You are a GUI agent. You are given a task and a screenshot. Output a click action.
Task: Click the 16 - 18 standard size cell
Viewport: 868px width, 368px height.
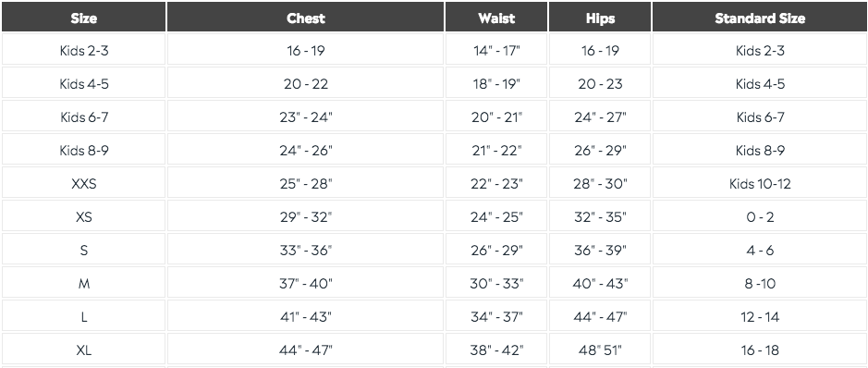click(x=760, y=349)
